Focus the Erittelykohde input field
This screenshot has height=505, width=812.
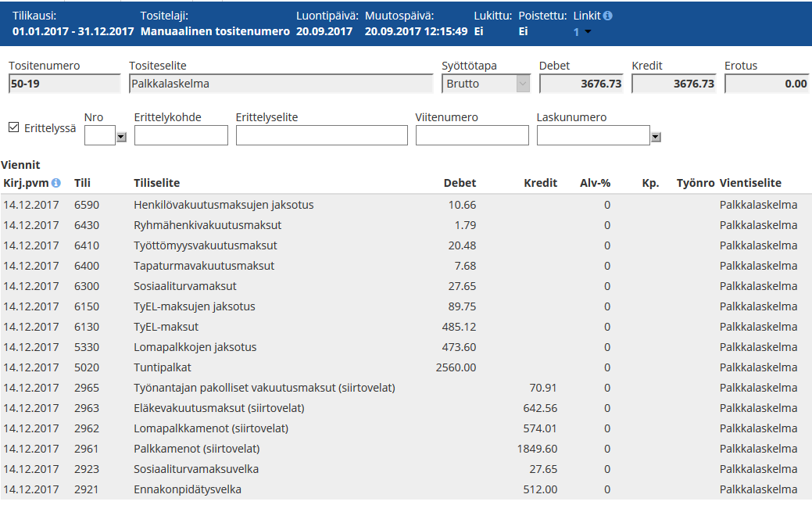pos(181,135)
